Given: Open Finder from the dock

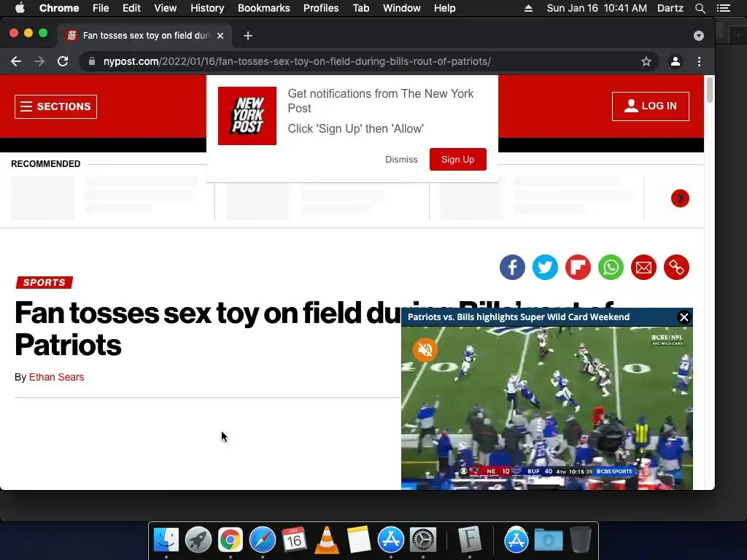Looking at the screenshot, I should 166,540.
